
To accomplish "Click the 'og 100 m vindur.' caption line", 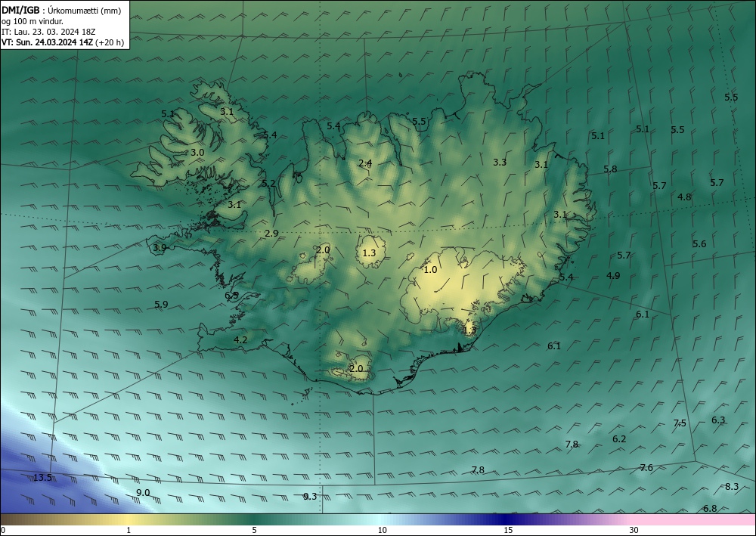I will click(33, 21).
